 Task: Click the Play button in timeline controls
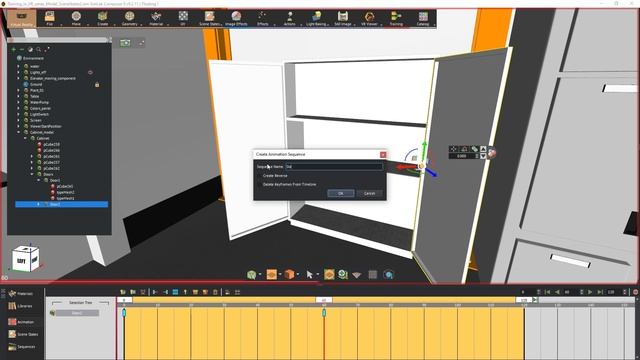click(x=590, y=292)
